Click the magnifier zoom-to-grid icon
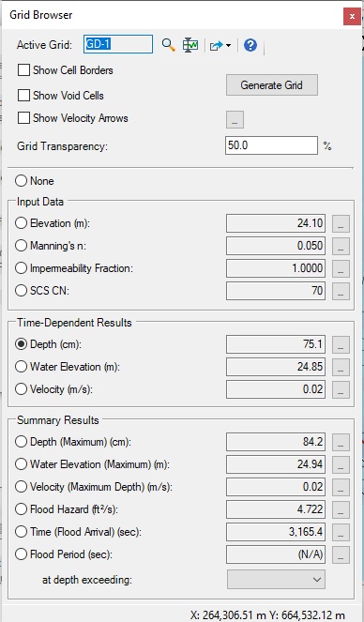This screenshot has width=364, height=622. [169, 45]
